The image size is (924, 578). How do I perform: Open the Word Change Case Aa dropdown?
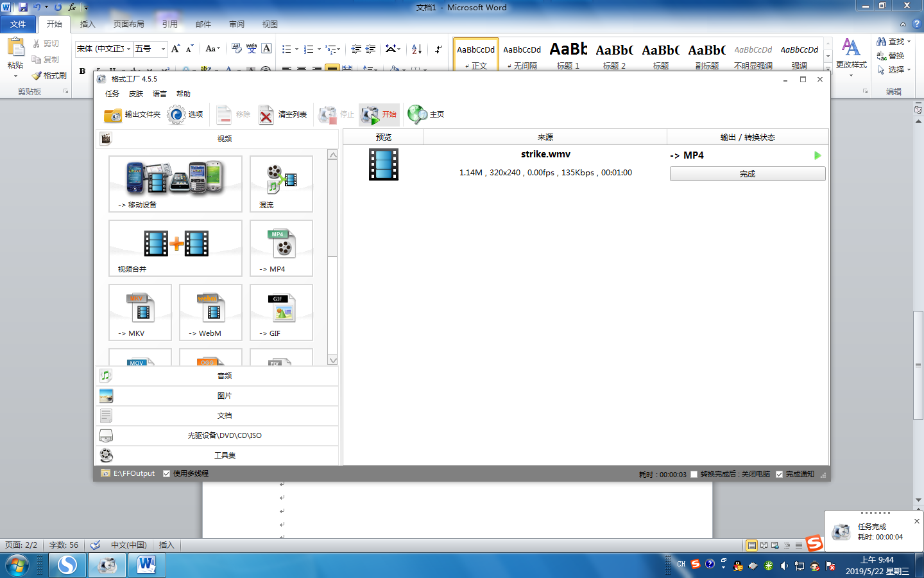point(212,49)
